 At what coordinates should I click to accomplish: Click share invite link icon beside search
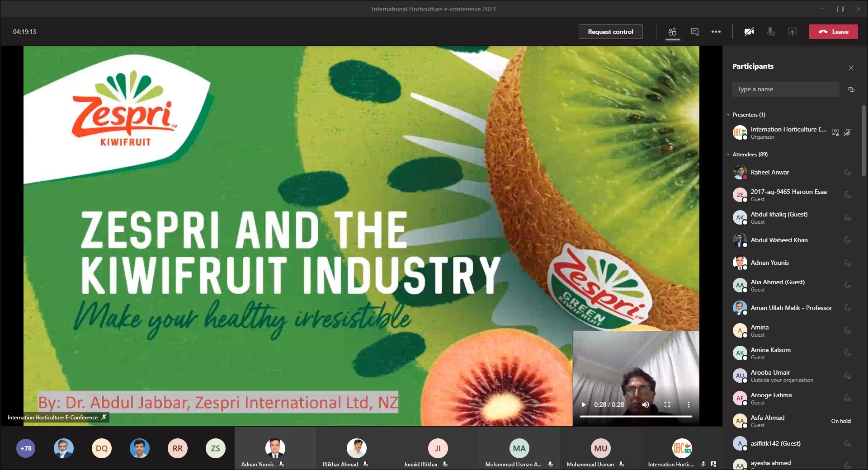tap(851, 89)
